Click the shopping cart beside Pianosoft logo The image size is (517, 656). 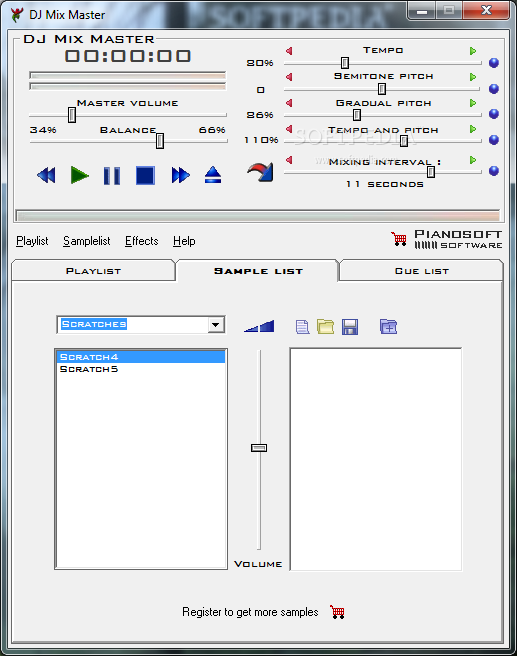coord(399,239)
